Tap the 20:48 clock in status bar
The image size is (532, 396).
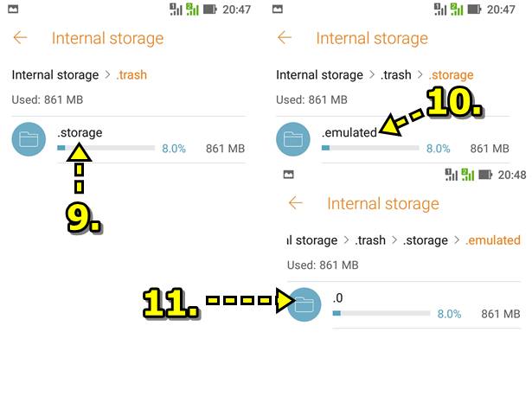(512, 175)
